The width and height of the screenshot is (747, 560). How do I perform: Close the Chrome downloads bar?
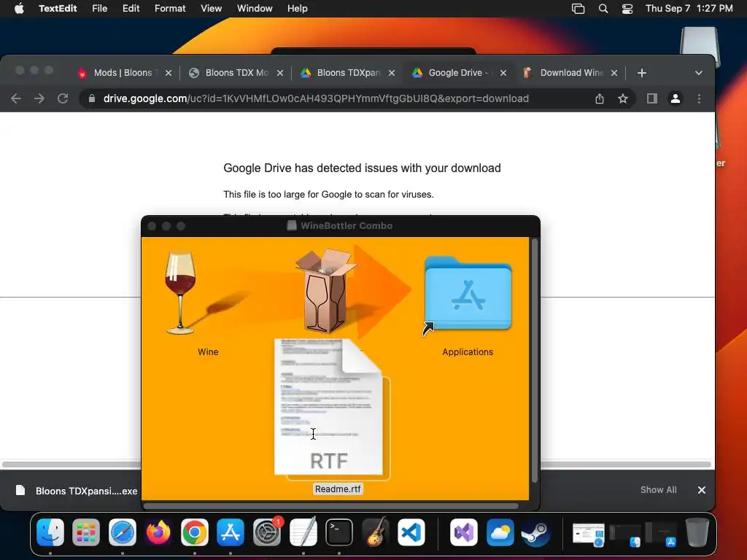pos(702,490)
